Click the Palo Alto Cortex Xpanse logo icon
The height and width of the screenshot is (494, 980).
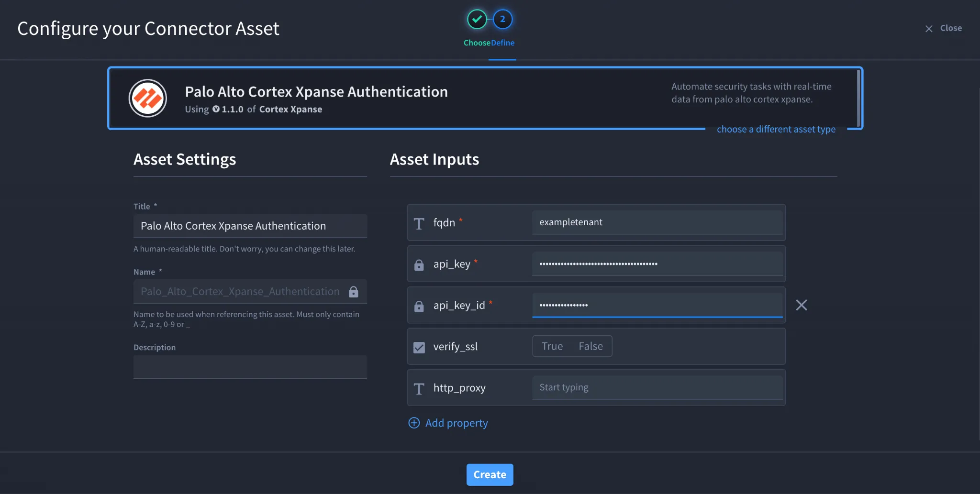(x=148, y=98)
